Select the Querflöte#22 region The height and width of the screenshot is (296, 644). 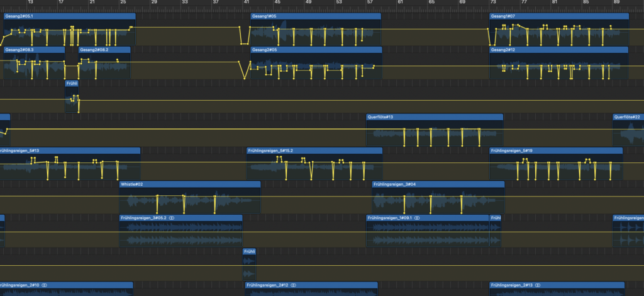628,130
